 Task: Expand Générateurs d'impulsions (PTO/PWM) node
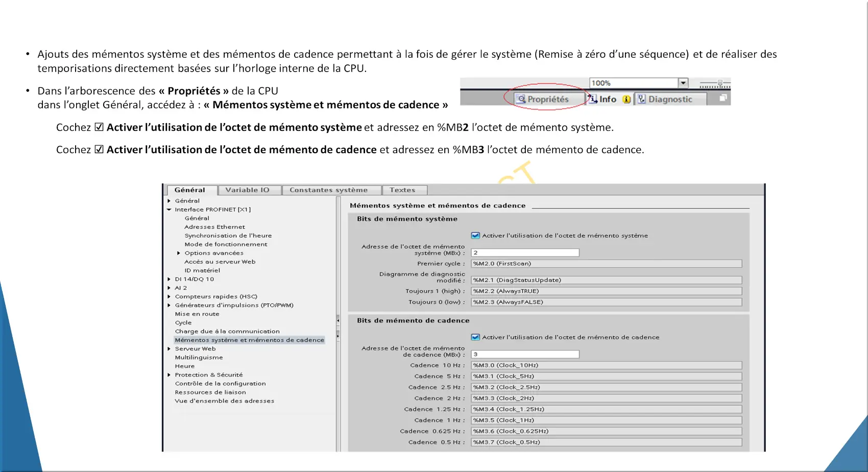point(169,305)
